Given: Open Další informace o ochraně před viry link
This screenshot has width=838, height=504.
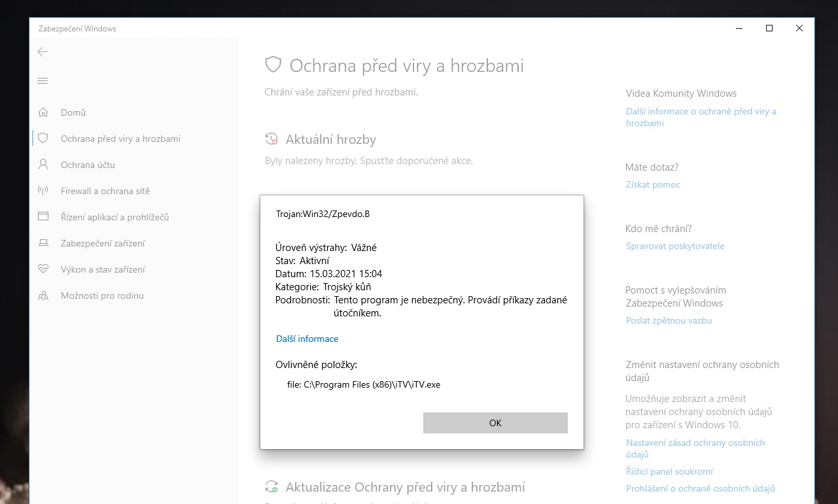Looking at the screenshot, I should tap(701, 117).
